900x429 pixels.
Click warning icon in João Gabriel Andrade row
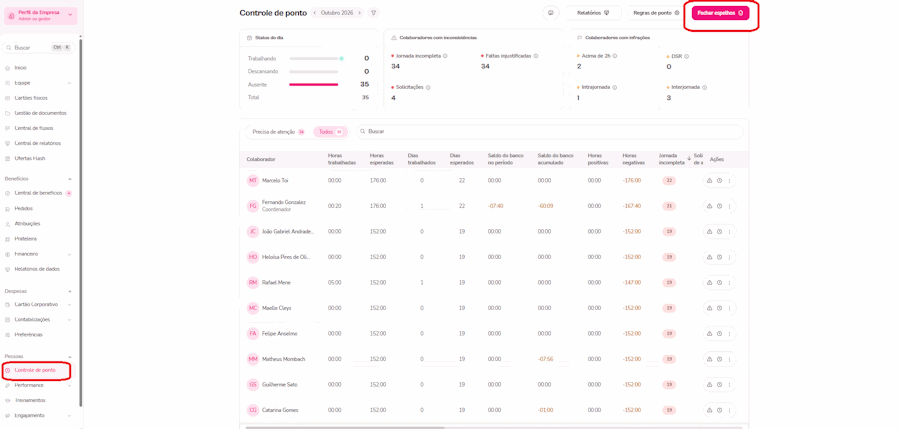pos(709,231)
